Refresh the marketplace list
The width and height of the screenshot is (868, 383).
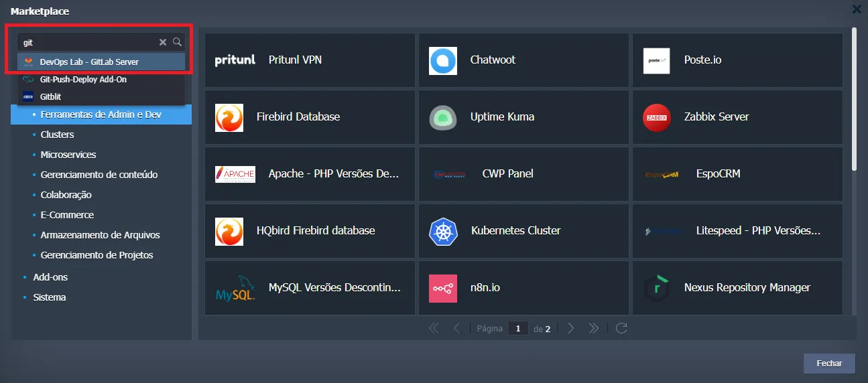621,328
